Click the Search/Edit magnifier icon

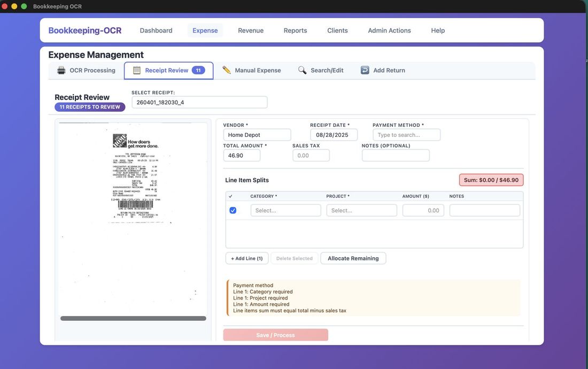[301, 70]
